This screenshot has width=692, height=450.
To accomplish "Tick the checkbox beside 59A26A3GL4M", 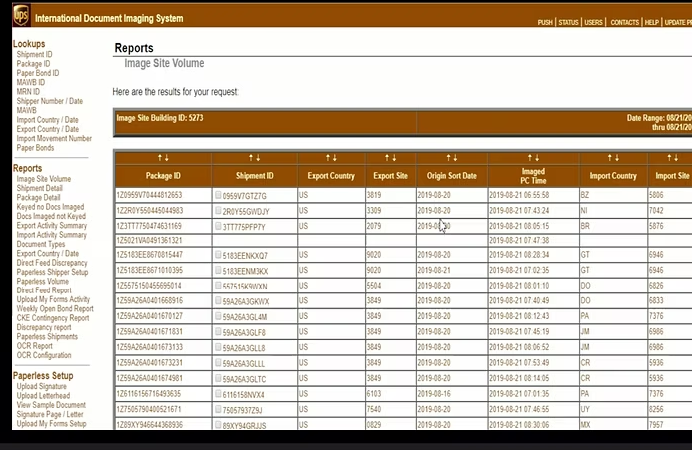I will (x=218, y=316).
